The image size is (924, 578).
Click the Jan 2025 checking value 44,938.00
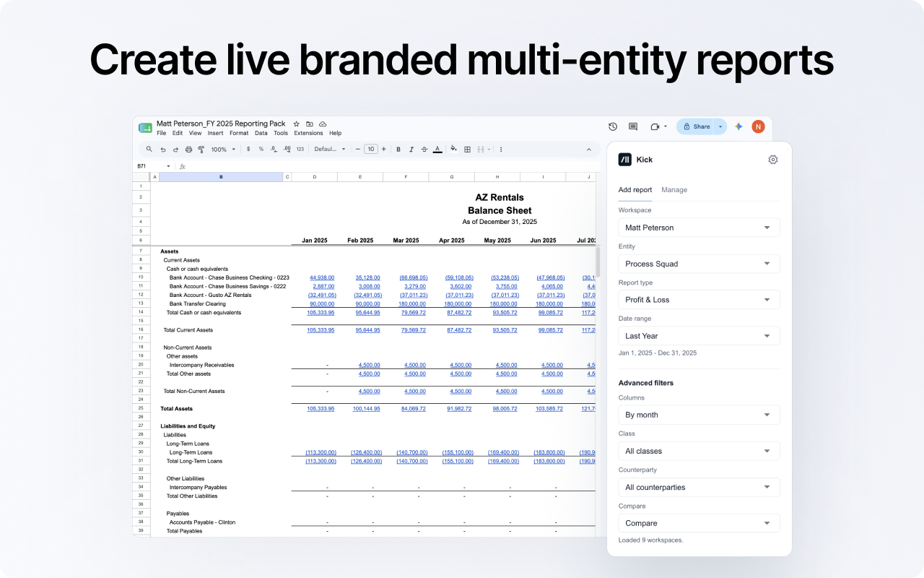pos(321,277)
